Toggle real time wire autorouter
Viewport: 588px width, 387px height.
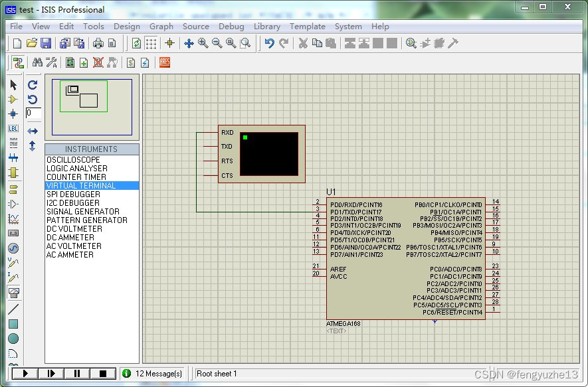(18, 62)
